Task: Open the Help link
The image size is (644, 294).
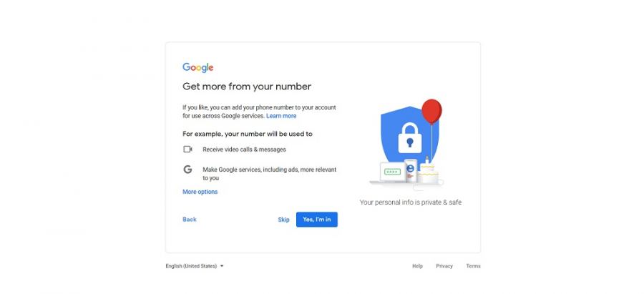Action: [417, 266]
